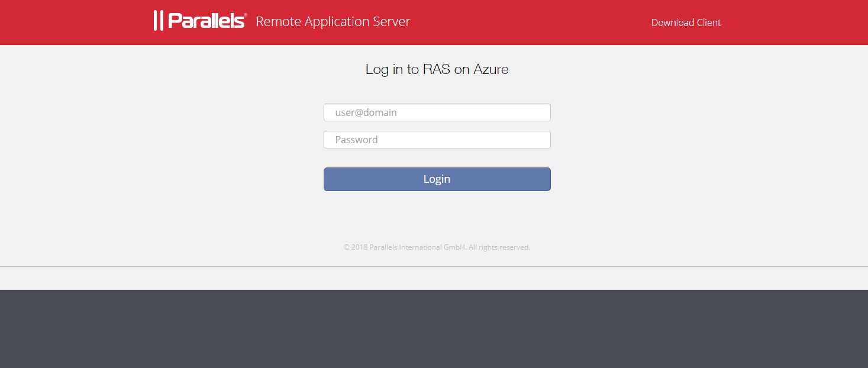
Task: Click the registered trademark symbol beside Parallels
Action: point(246,15)
